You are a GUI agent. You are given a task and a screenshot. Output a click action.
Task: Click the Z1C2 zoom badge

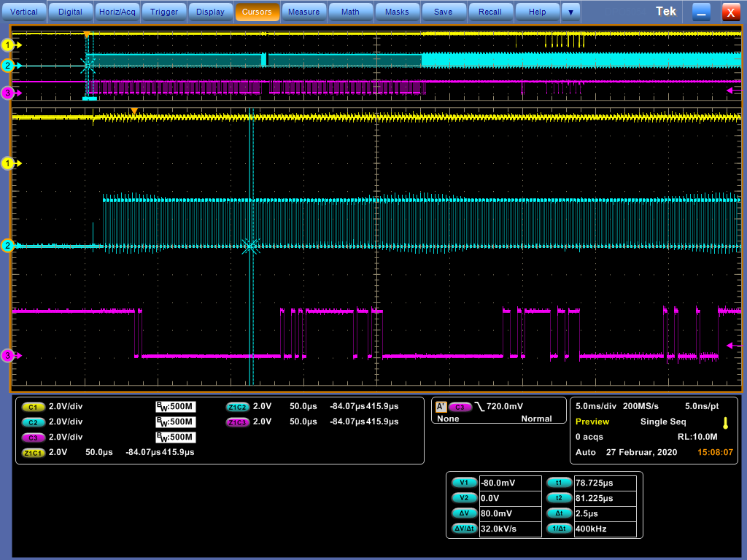click(238, 407)
